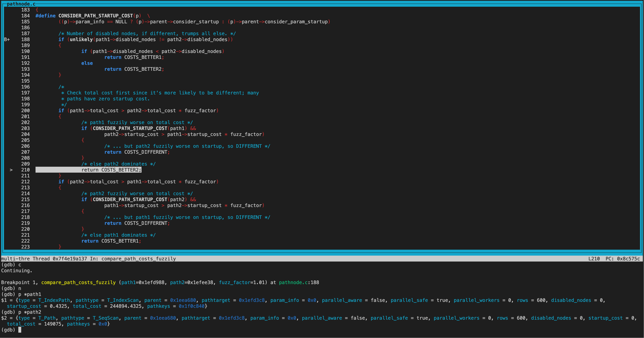Click line number 222 in the gutter
644x338 pixels.
pos(25,241)
